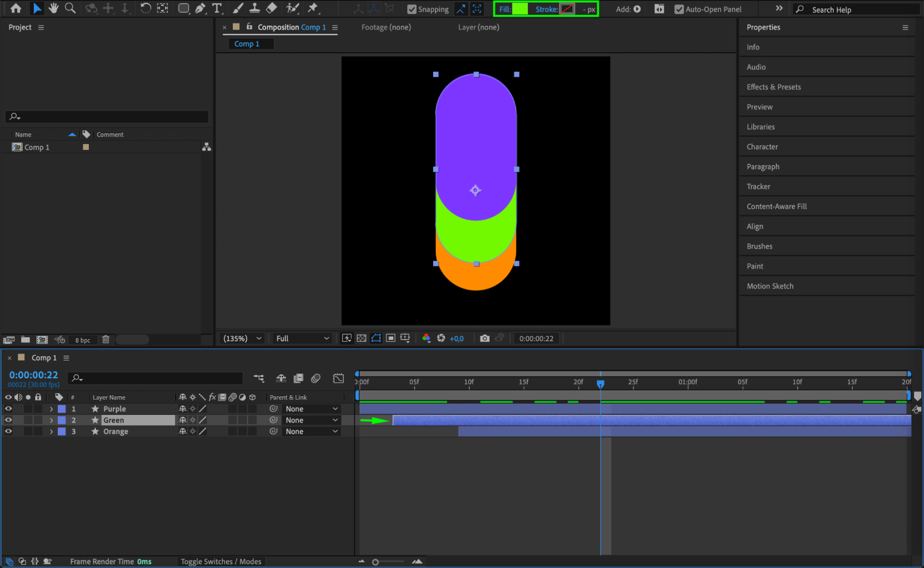Open the green Fill color swatch
The image size is (924, 568).
(x=520, y=9)
